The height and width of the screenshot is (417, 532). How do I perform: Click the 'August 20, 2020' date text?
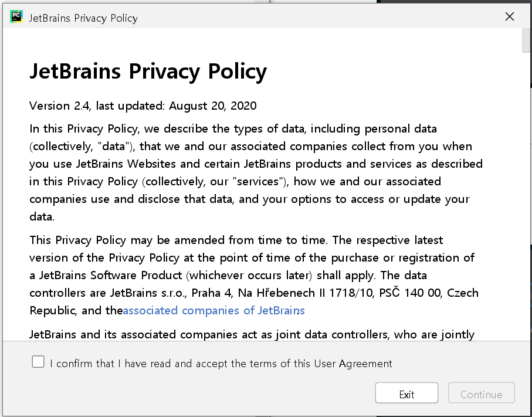tap(213, 106)
